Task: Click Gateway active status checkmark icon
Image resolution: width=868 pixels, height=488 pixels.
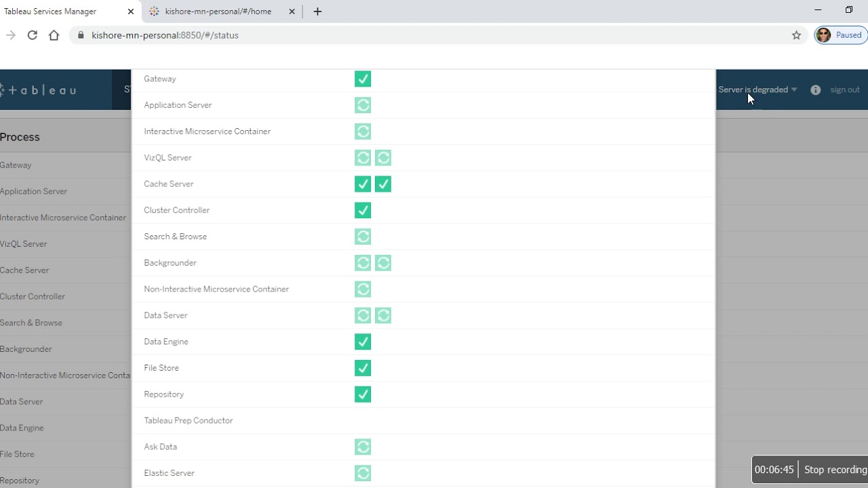Action: click(363, 79)
